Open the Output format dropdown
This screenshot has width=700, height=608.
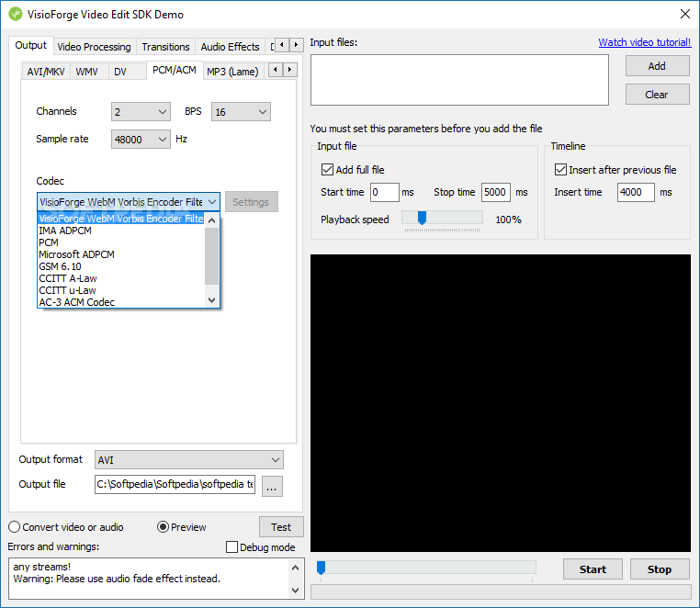click(189, 460)
